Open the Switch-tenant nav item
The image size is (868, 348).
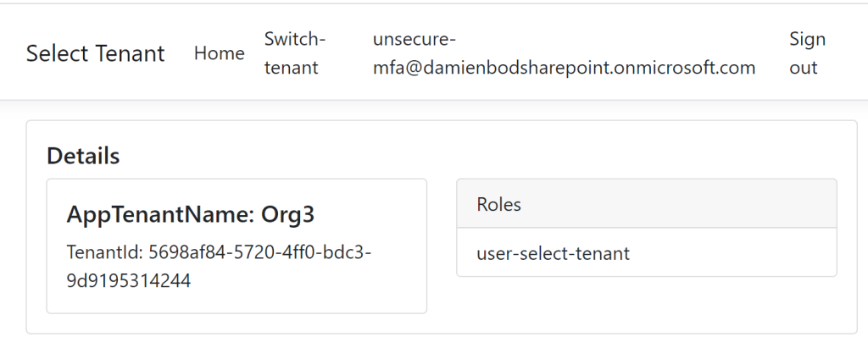click(294, 53)
